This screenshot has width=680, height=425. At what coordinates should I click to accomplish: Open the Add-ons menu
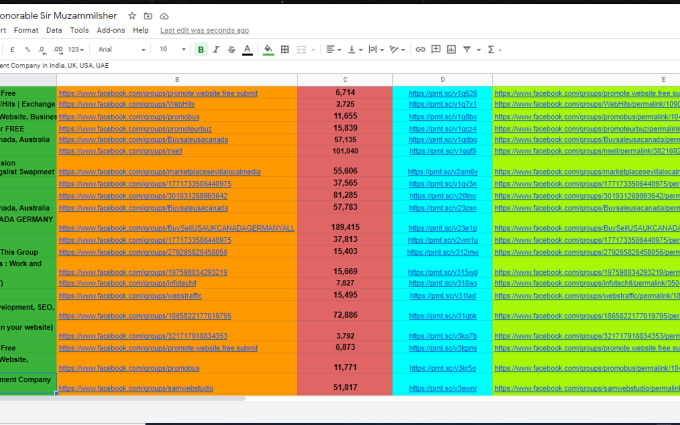pyautogui.click(x=111, y=30)
